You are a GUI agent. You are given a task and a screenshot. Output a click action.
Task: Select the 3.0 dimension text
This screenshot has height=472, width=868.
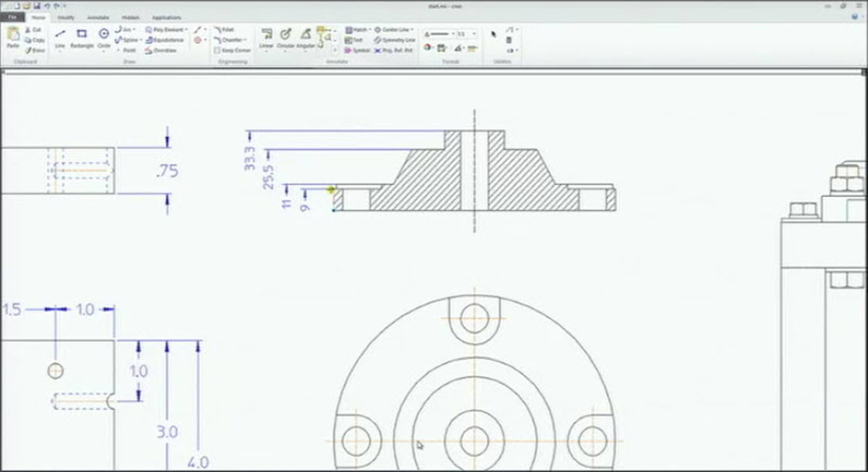[x=167, y=432]
